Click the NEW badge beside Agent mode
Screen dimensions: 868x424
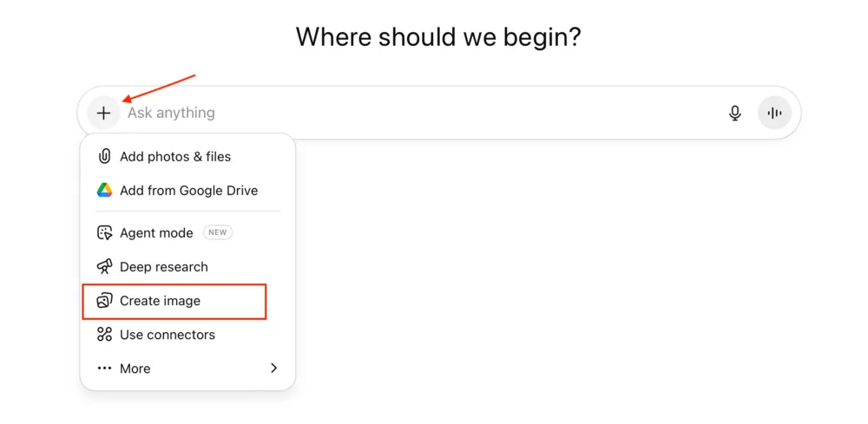[218, 232]
